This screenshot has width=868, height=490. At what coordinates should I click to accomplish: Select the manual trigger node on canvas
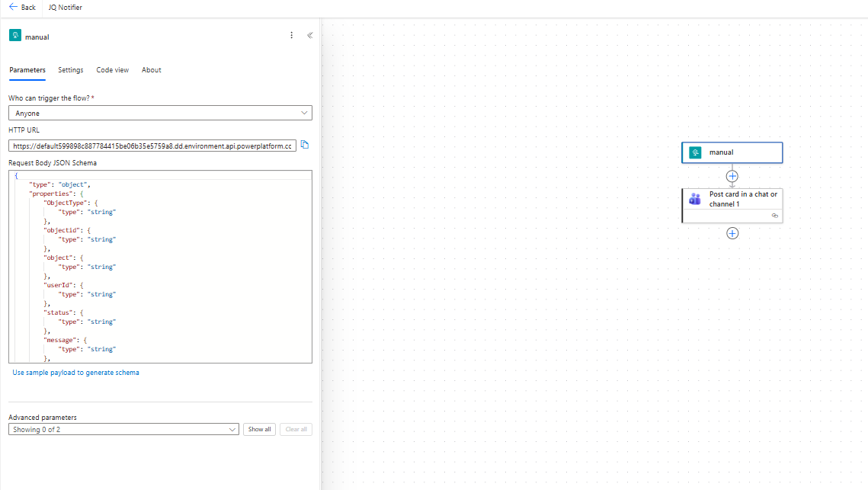click(732, 152)
